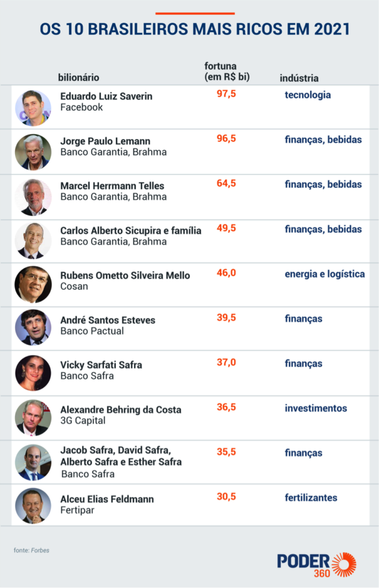
Task: Select the name Alceu Elias Feldmann
Action: click(x=107, y=499)
